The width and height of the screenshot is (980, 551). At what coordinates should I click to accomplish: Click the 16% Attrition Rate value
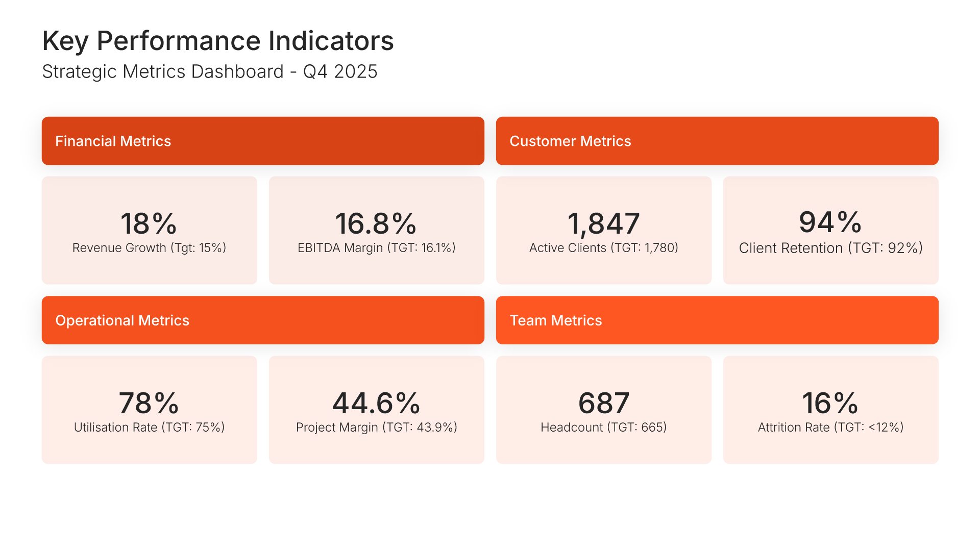pos(830,403)
